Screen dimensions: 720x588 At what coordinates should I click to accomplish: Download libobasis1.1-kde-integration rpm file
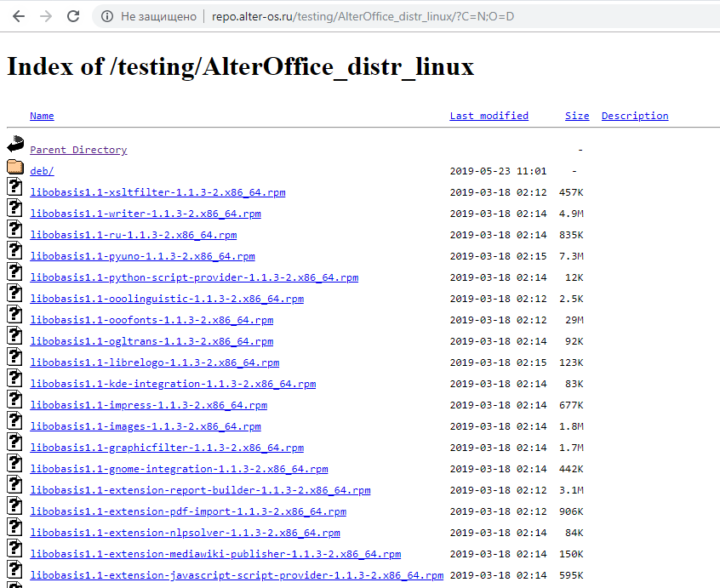click(173, 384)
